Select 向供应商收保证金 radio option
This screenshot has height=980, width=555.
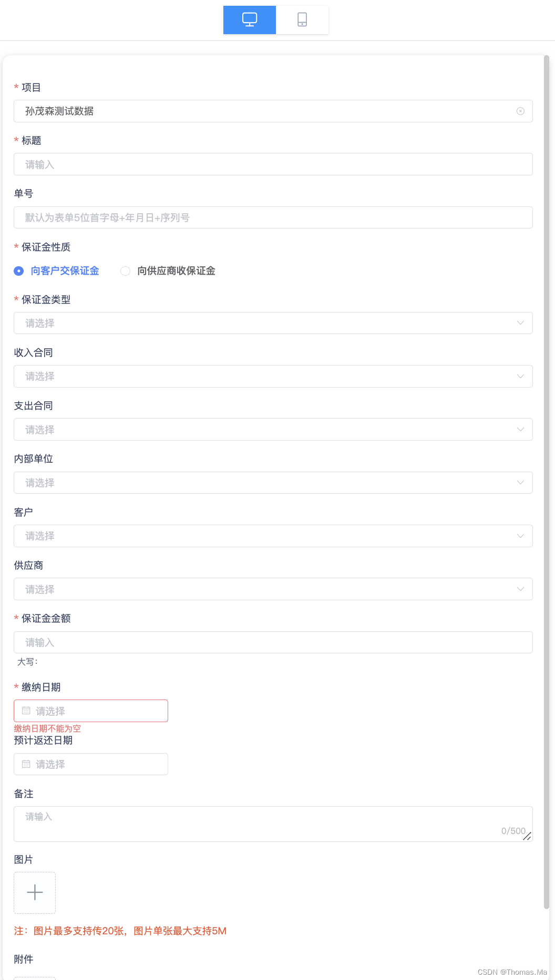168,271
